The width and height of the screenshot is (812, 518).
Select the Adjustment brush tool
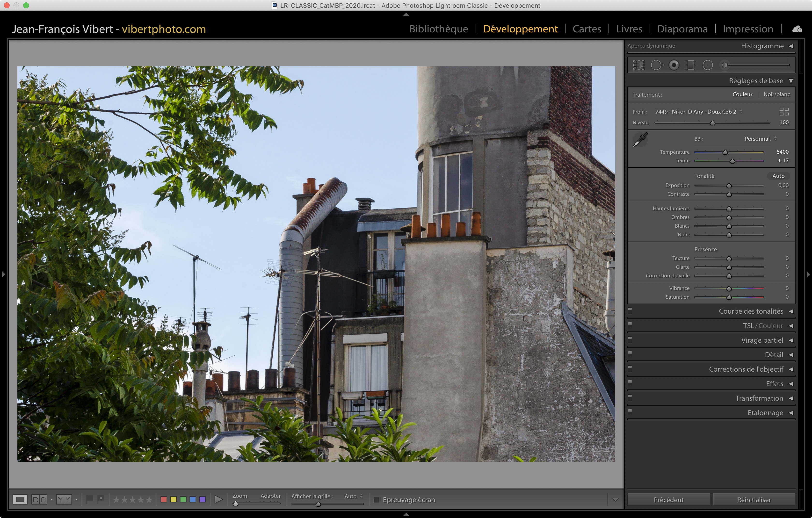click(x=725, y=65)
